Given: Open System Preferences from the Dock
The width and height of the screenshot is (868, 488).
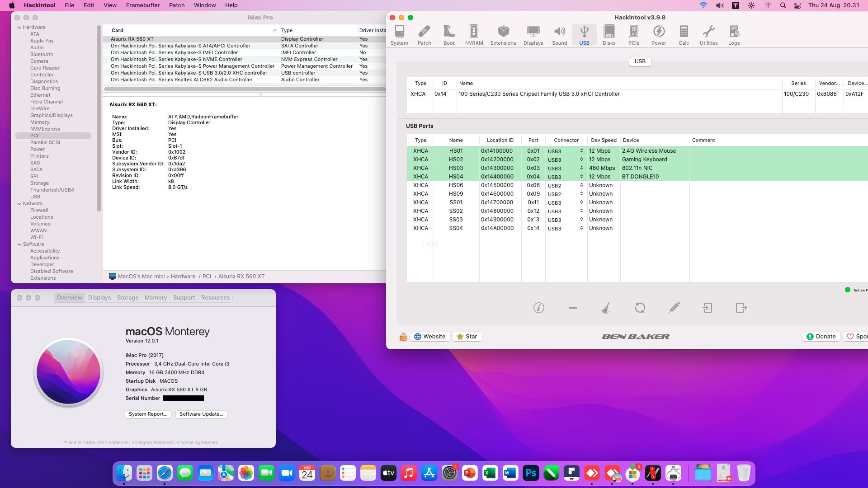Looking at the screenshot, I should pyautogui.click(x=449, y=473).
